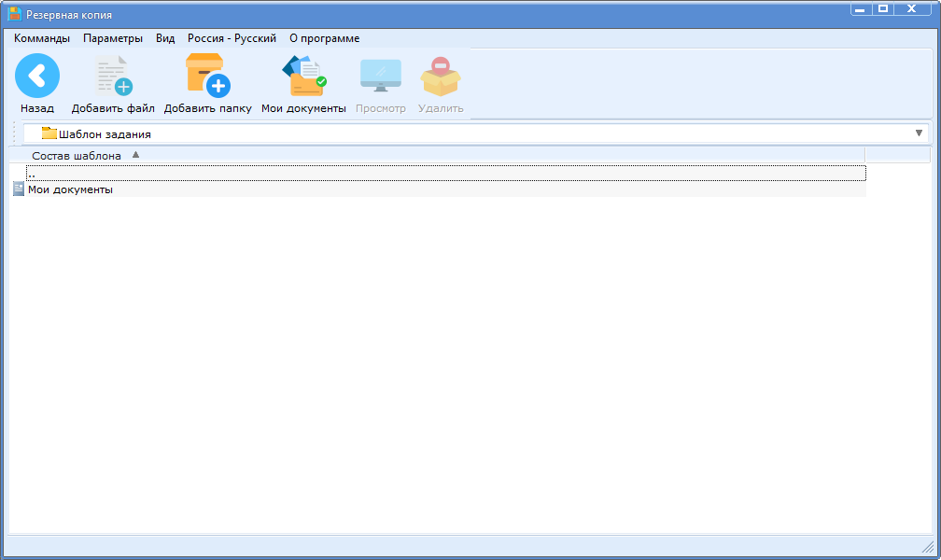The height and width of the screenshot is (560, 941).
Task: Open Мои документы from the toolbar
Action: coord(303,77)
